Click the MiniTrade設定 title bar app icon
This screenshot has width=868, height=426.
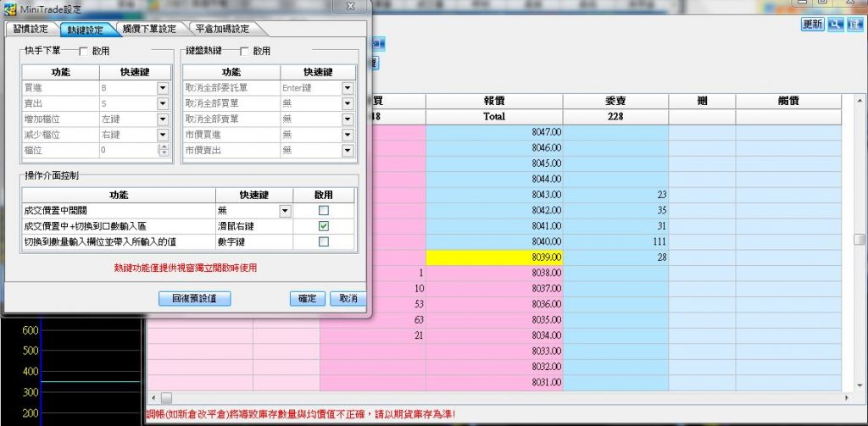tap(10, 8)
